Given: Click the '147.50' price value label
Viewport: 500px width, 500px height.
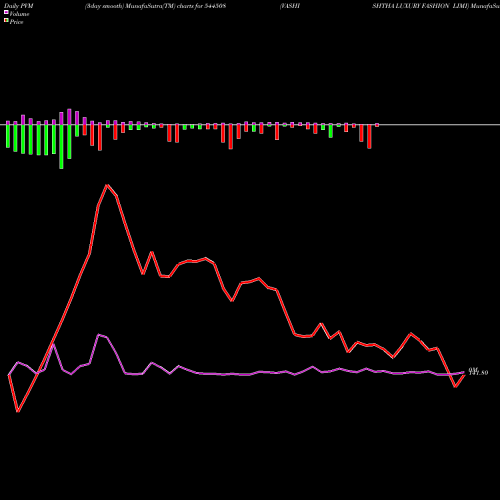Looking at the screenshot, I should (478, 373).
